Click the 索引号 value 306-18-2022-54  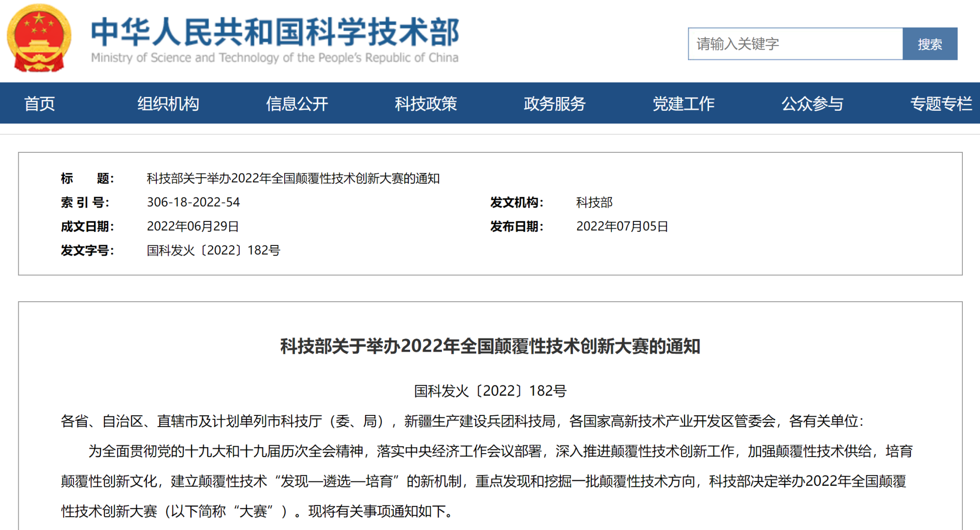pyautogui.click(x=194, y=202)
